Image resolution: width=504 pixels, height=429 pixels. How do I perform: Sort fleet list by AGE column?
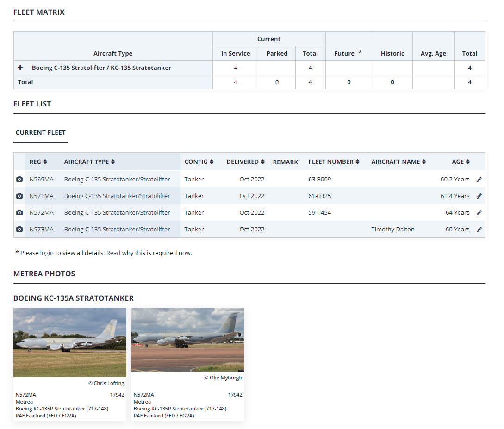pyautogui.click(x=460, y=162)
